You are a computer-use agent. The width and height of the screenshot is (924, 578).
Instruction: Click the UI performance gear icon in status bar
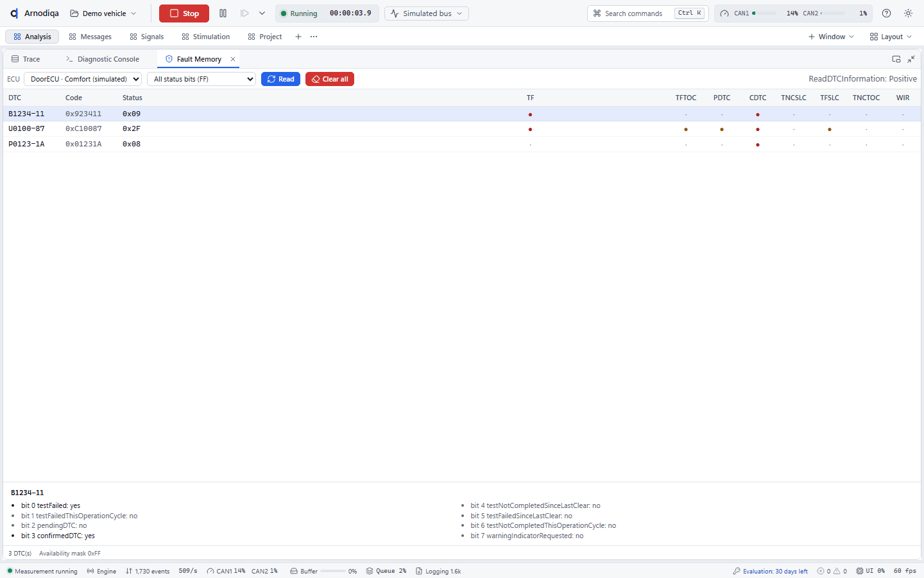(x=860, y=571)
